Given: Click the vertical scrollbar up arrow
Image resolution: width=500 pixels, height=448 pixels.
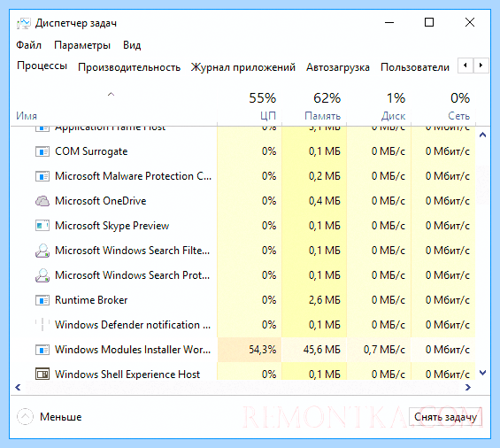Looking at the screenshot, I should click(483, 135).
